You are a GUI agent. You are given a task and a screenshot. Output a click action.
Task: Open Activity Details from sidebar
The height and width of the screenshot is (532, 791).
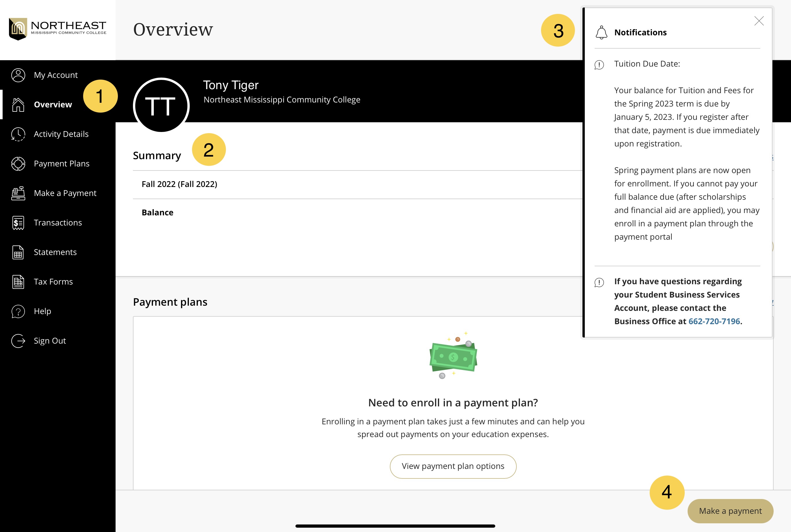[x=61, y=134]
